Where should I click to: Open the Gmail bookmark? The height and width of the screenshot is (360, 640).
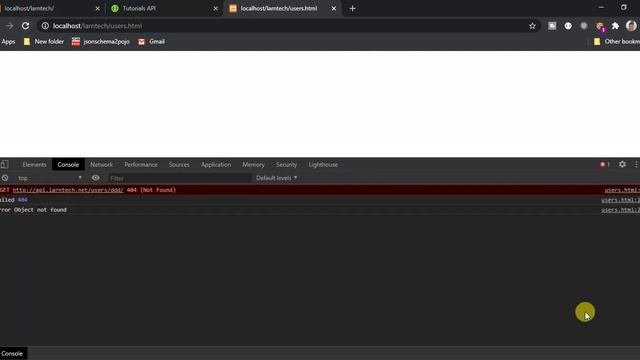click(151, 41)
